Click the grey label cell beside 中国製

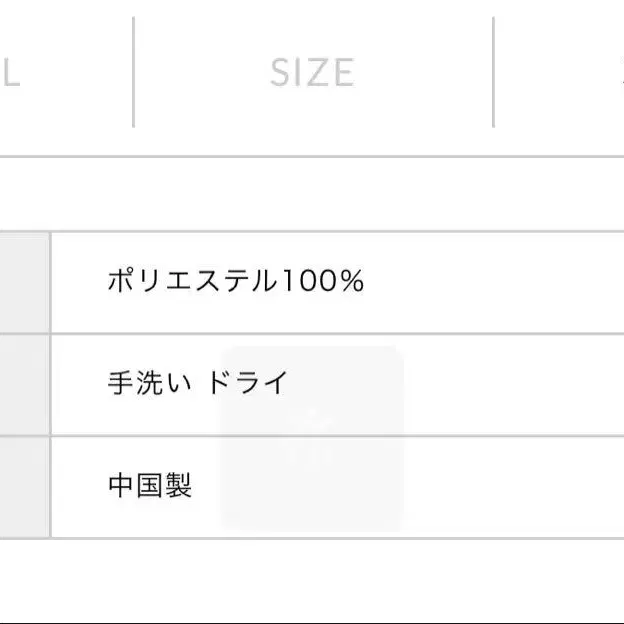pyautogui.click(x=24, y=486)
